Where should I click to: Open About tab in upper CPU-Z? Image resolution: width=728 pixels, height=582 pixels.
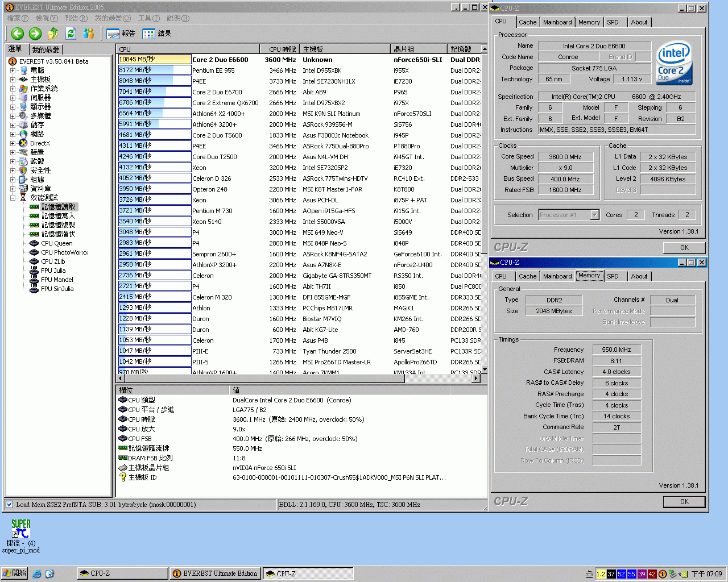pyautogui.click(x=639, y=22)
